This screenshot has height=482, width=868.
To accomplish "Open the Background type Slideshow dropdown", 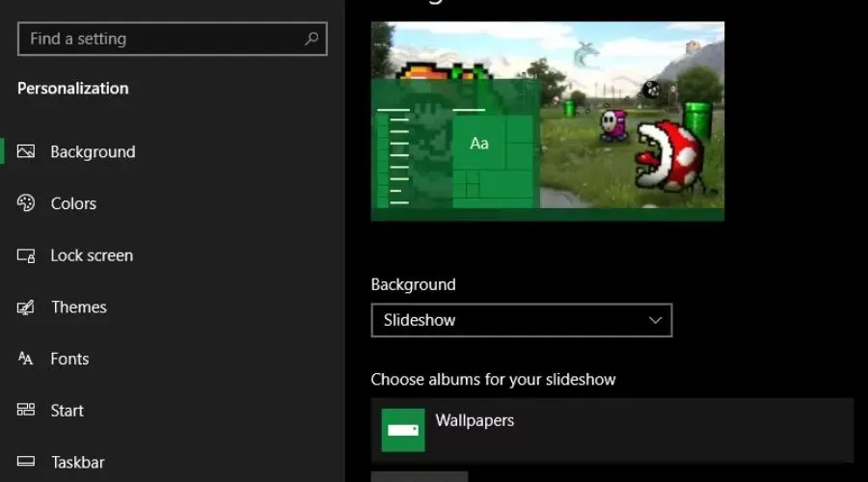I will click(521, 320).
